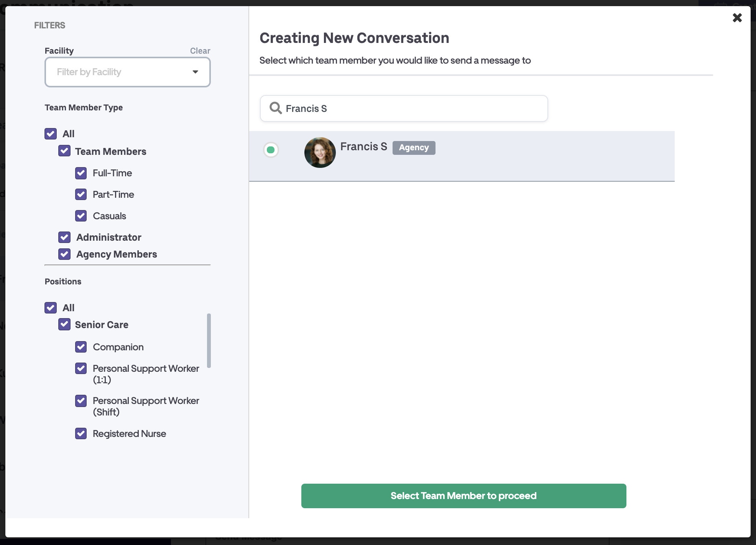Uncheck the Full-Time checkbox
Viewport: 756px width, 545px height.
[81, 173]
